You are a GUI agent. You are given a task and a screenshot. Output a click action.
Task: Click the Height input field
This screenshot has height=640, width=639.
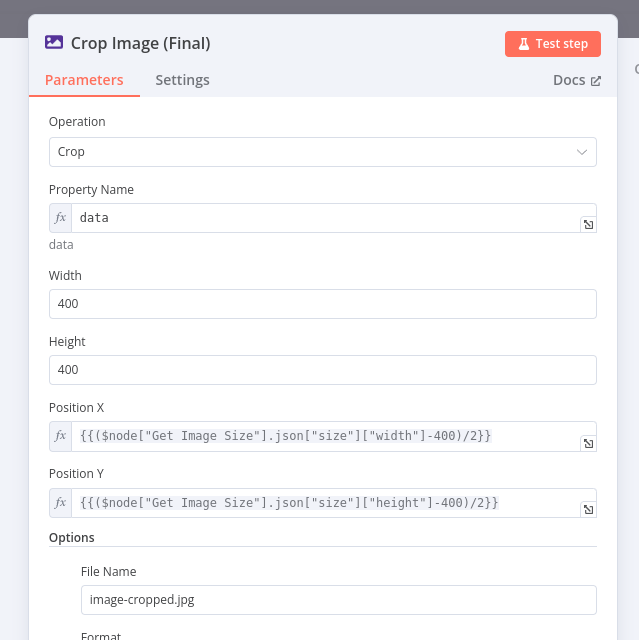point(323,370)
